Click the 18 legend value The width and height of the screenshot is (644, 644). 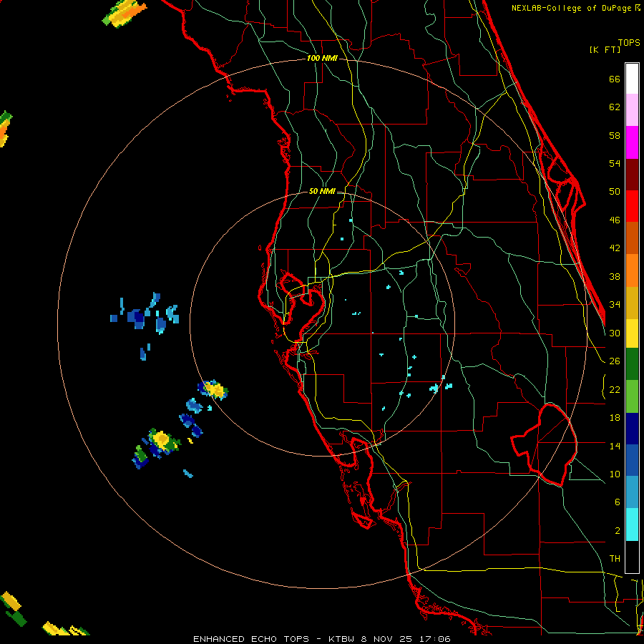point(615,418)
